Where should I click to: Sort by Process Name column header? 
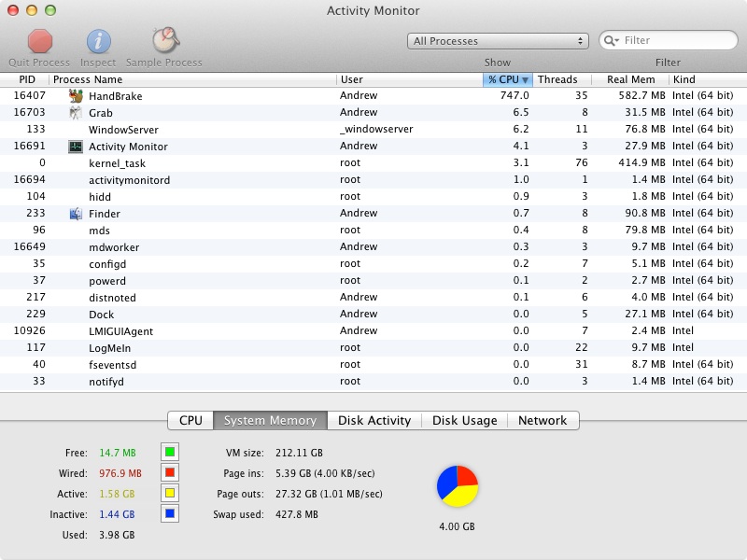(x=192, y=79)
